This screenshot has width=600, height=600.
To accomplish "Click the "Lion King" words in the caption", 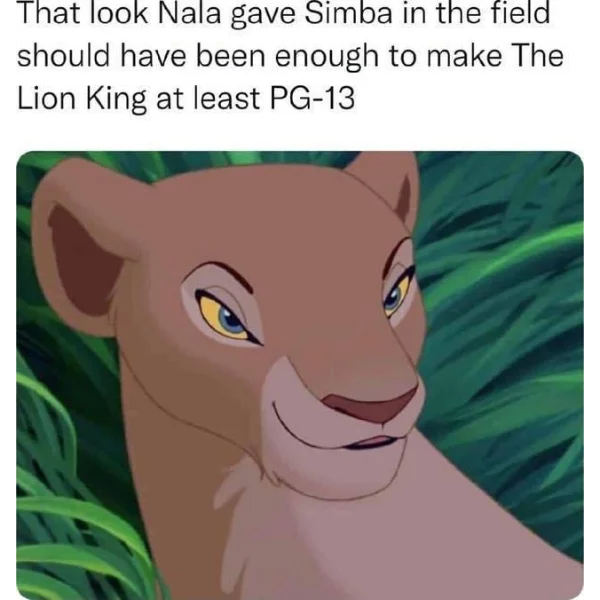I will pos(82,100).
